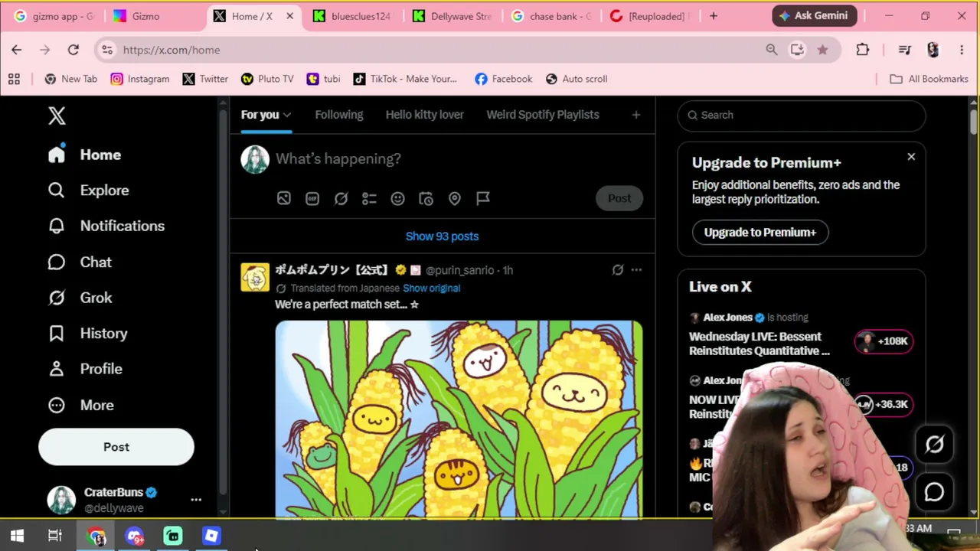Click the Chrome icon on the taskbar
980x551 pixels.
click(x=97, y=536)
